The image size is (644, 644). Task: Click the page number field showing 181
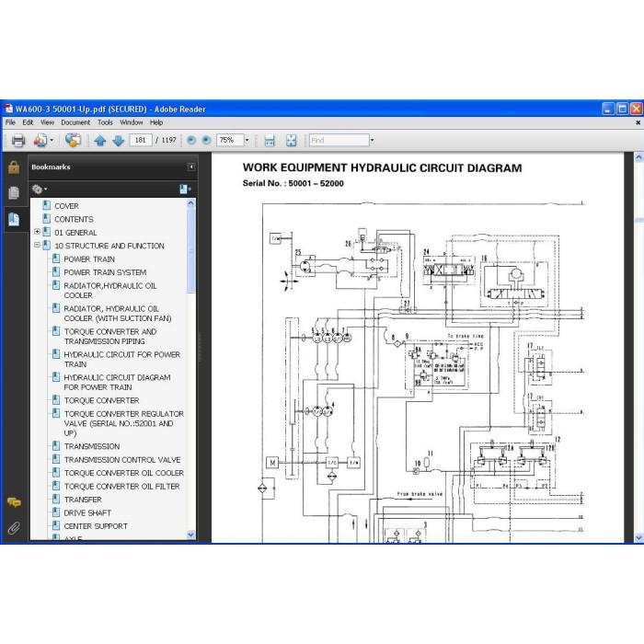[x=141, y=140]
